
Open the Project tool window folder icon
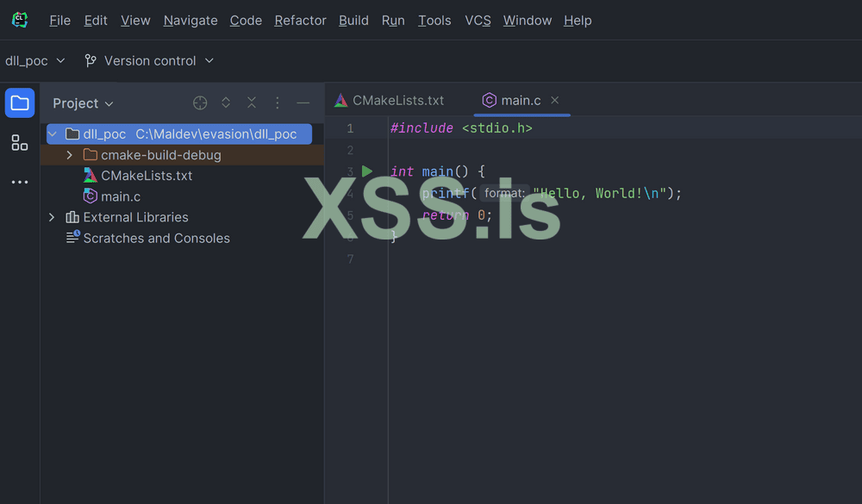coord(20,103)
